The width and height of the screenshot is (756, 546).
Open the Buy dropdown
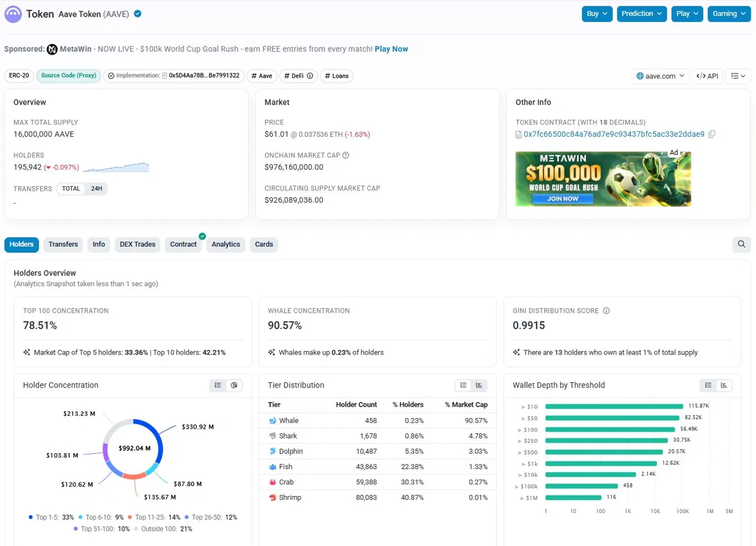tap(597, 14)
